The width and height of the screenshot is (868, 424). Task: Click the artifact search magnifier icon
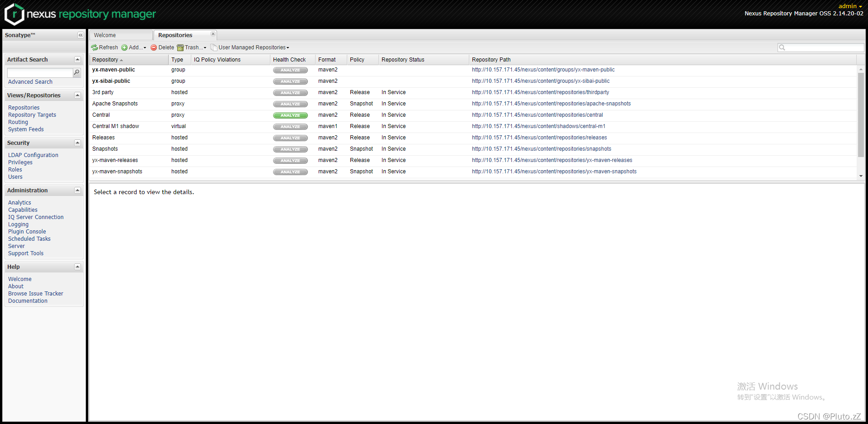pyautogui.click(x=77, y=72)
